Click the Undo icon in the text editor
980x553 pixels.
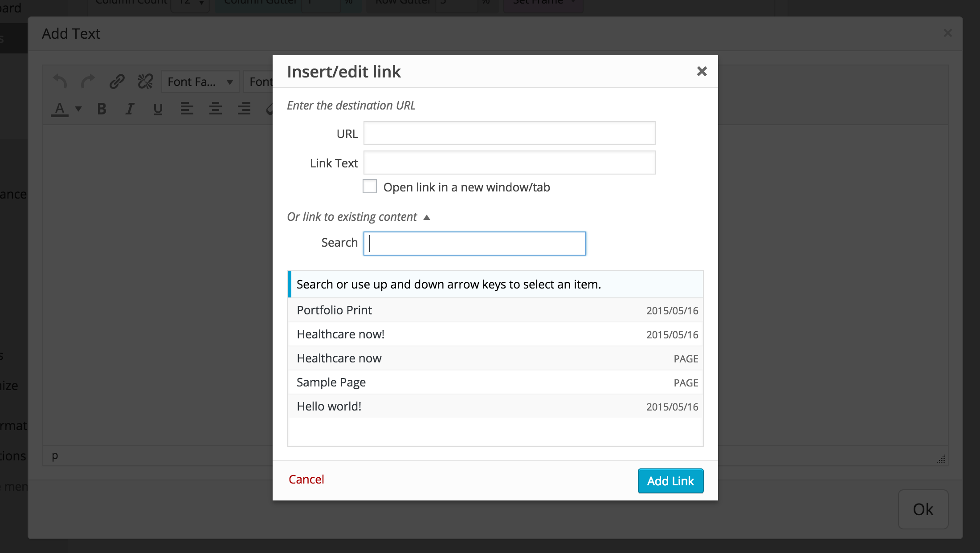pyautogui.click(x=60, y=81)
